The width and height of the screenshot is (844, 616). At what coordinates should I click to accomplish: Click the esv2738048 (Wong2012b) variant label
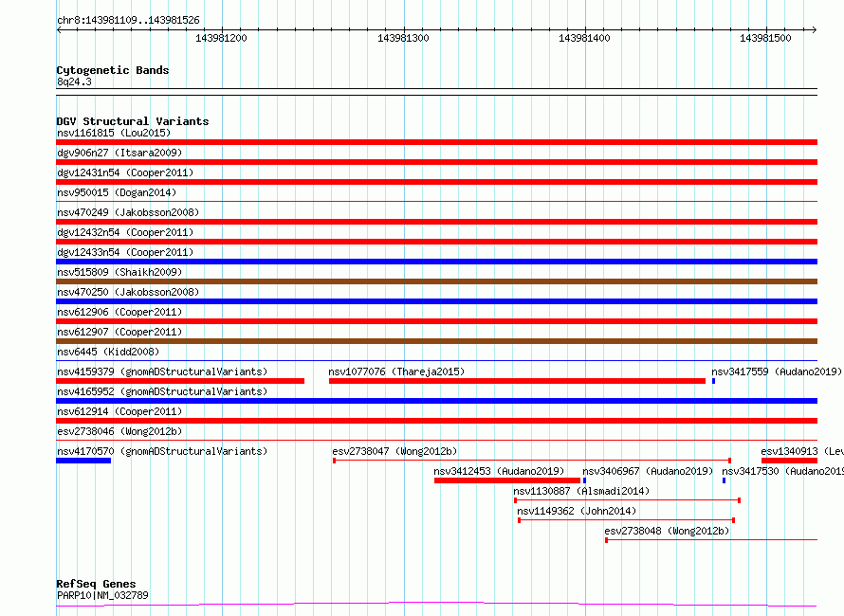pos(667,531)
